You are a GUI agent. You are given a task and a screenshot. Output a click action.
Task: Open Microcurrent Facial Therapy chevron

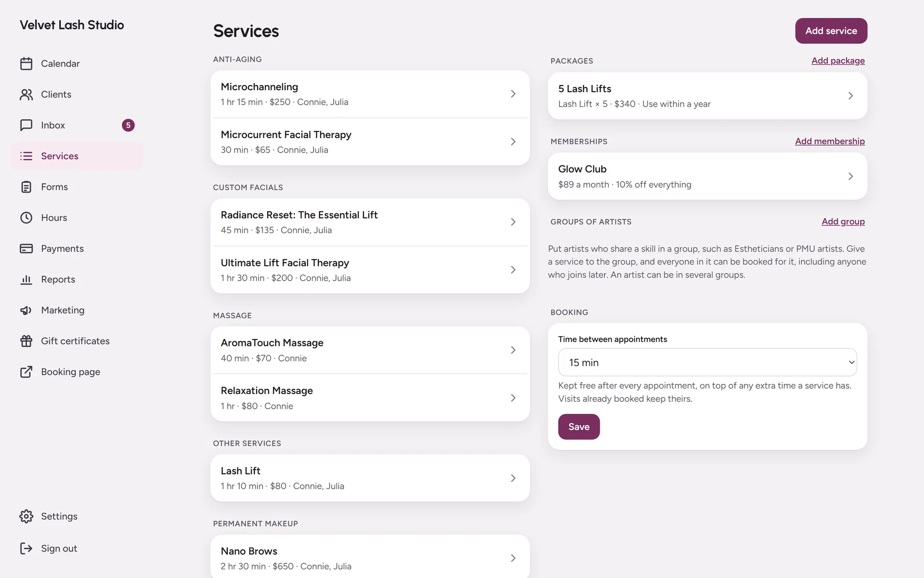[x=513, y=141]
